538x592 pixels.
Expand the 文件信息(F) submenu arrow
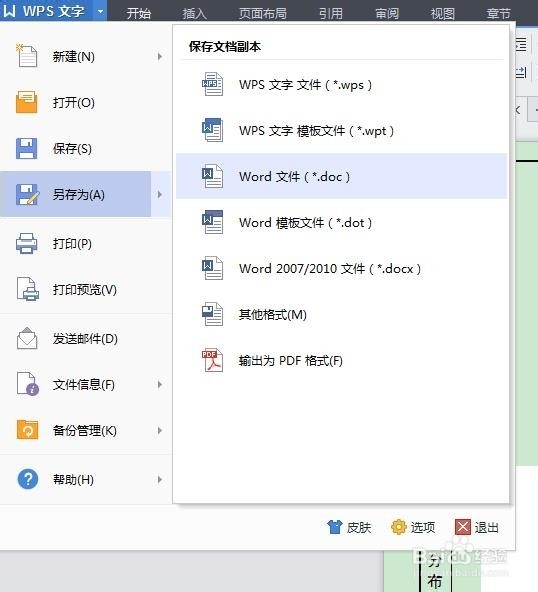(160, 384)
